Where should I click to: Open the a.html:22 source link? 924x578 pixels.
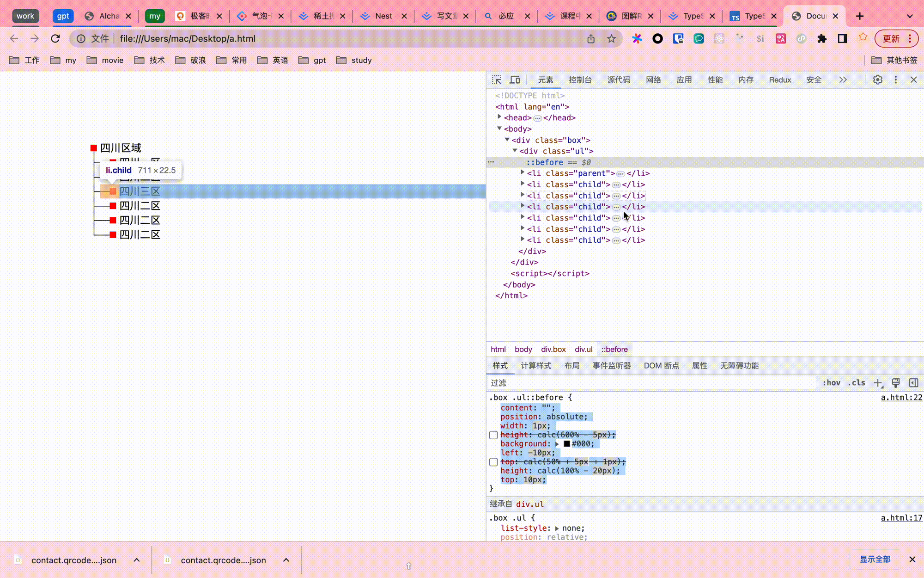pos(901,397)
